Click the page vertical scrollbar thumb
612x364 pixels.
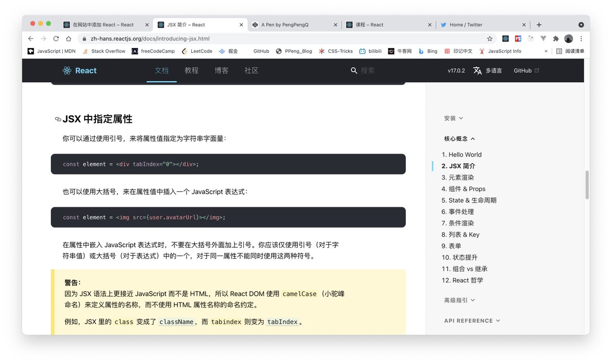pyautogui.click(x=587, y=185)
